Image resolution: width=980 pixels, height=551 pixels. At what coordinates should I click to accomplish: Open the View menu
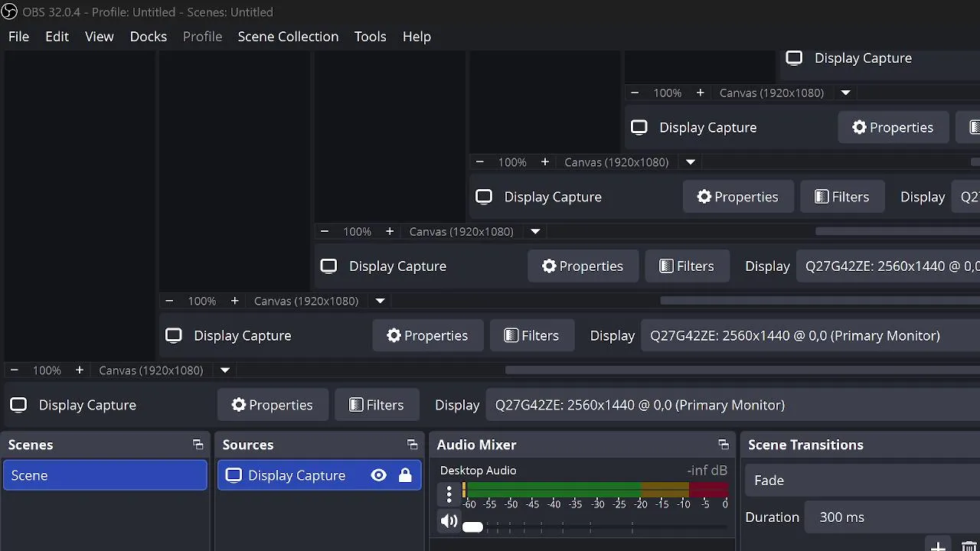pos(100,37)
